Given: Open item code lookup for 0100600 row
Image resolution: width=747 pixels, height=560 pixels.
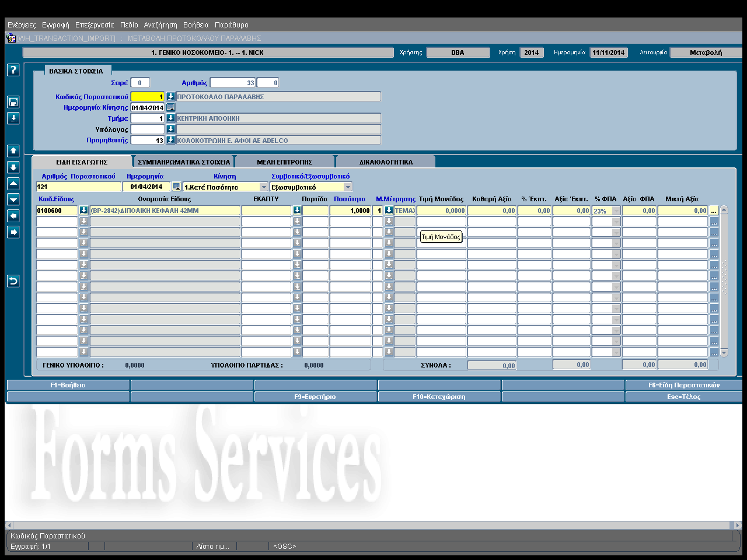Looking at the screenshot, I should pos(83,210).
